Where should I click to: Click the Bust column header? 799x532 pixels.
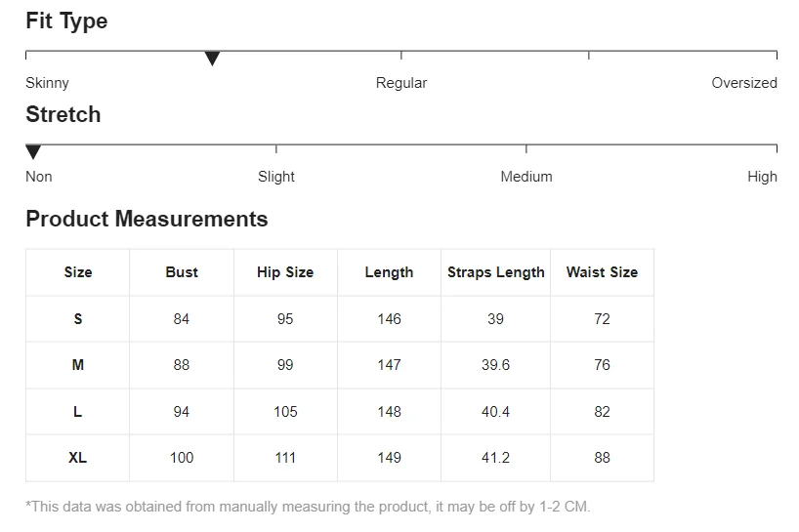pos(182,272)
